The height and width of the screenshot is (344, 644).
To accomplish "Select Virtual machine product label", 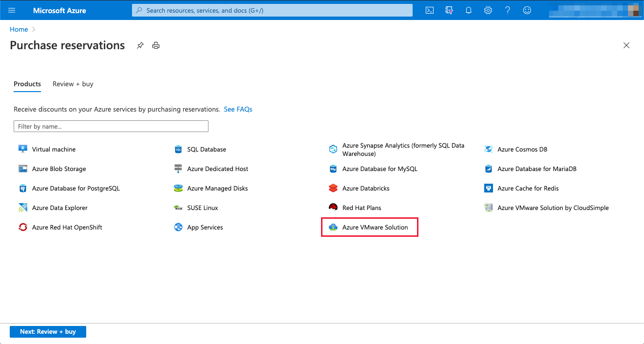I will pos(54,149).
